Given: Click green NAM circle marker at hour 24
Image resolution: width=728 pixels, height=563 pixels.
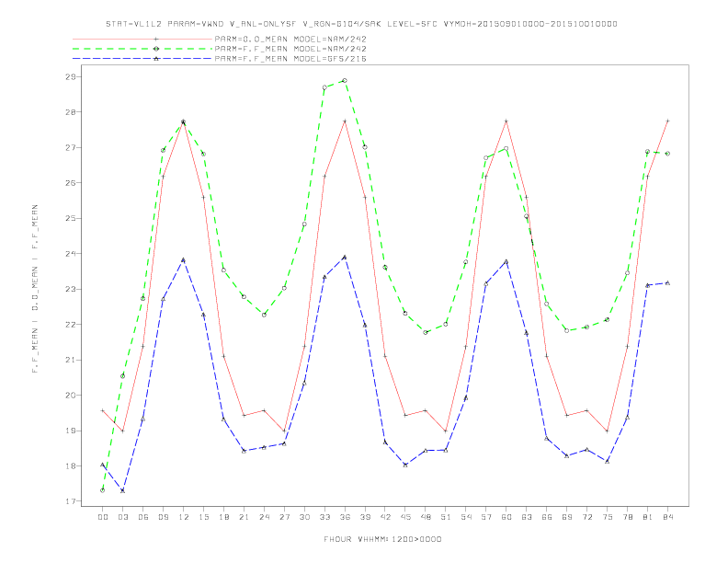Looking at the screenshot, I should pos(264,315).
